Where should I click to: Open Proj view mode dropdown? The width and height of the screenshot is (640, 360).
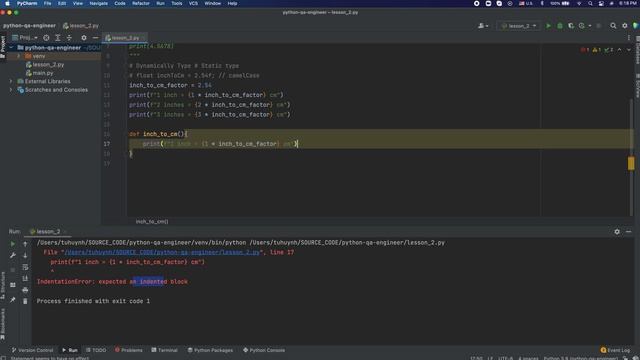coord(25,38)
